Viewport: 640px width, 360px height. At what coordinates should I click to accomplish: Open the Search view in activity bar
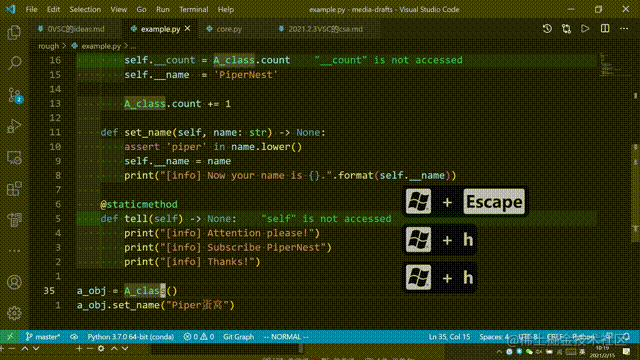pyautogui.click(x=14, y=63)
